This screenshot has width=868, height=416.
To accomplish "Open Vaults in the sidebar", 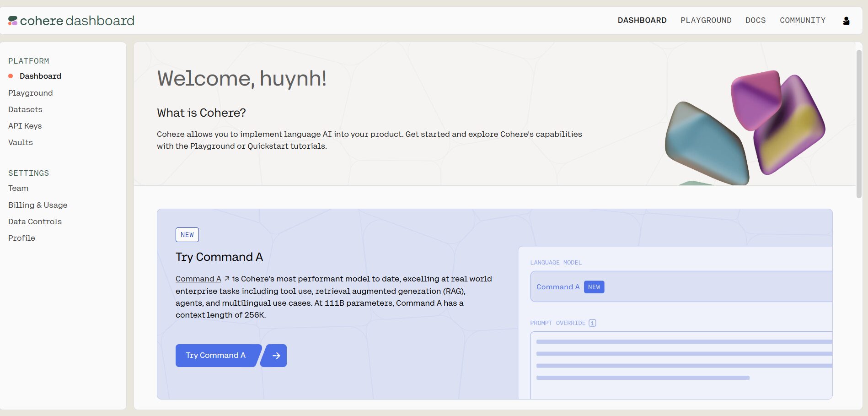I will [21, 142].
